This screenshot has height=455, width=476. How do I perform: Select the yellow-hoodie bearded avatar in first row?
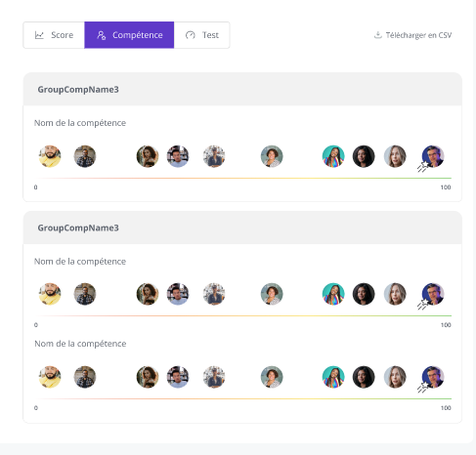click(x=50, y=156)
